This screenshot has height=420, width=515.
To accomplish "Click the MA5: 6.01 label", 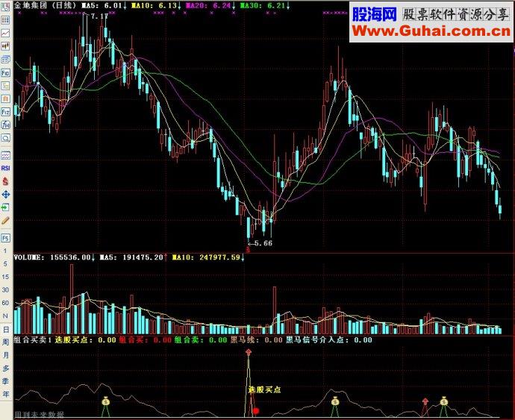I will pyautogui.click(x=104, y=5).
